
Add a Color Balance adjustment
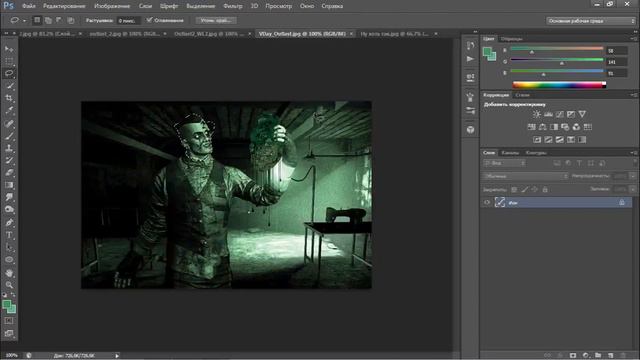tap(542, 127)
